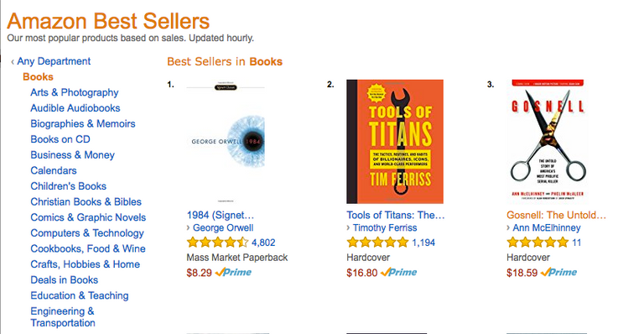This screenshot has height=334, width=644.
Task: Go back to Any Department
Action: click(x=54, y=61)
